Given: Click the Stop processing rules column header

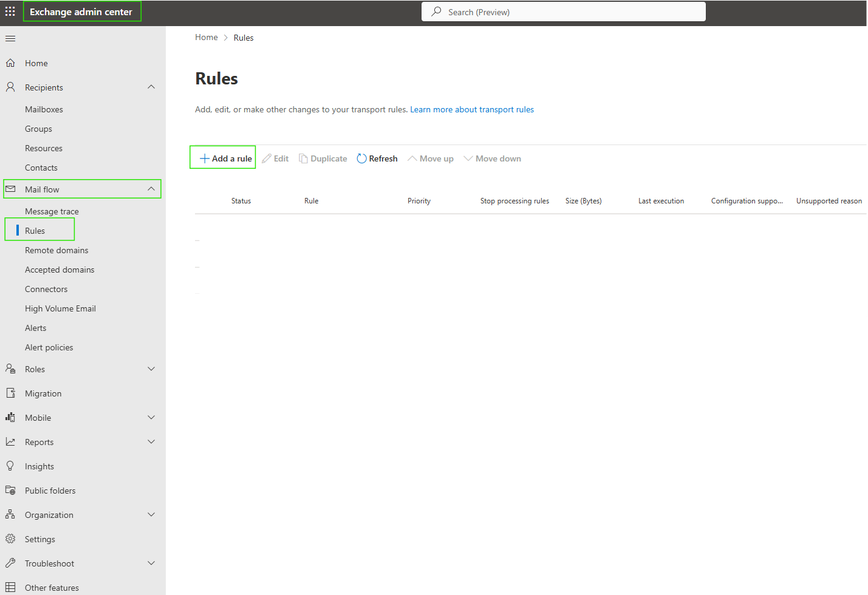Looking at the screenshot, I should (x=514, y=201).
